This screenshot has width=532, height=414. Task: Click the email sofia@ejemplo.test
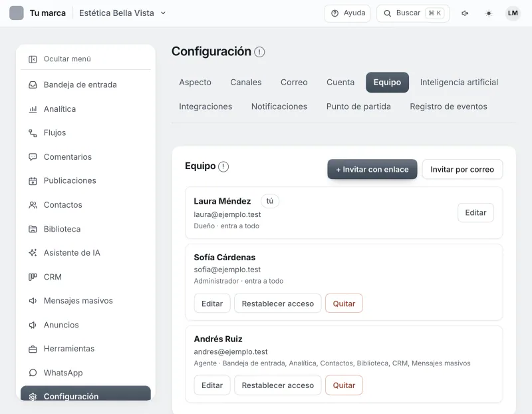[227, 270]
